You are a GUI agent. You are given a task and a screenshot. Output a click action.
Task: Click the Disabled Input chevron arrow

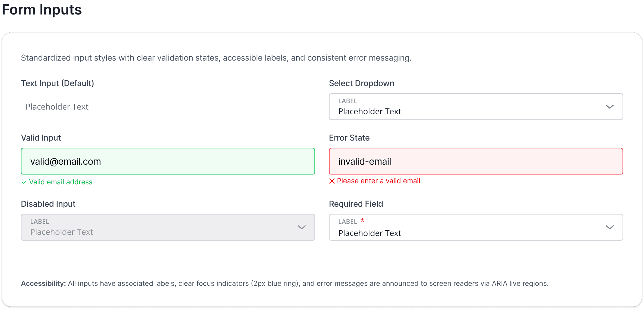point(301,227)
